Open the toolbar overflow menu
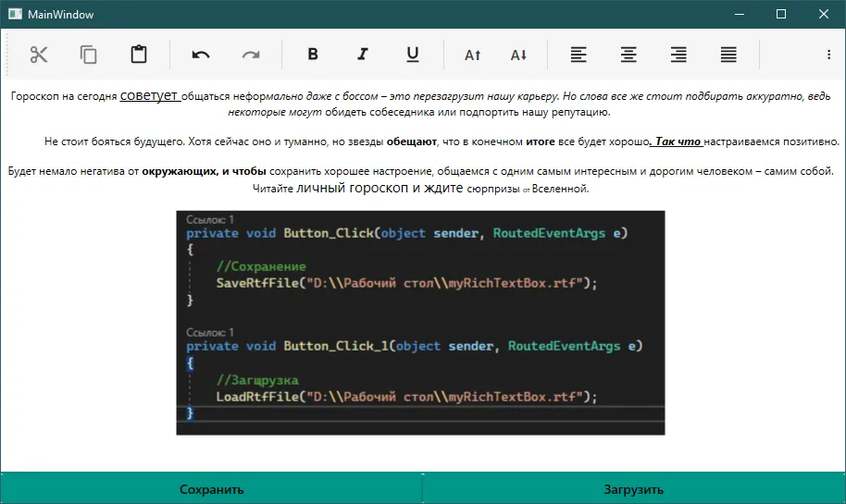The image size is (846, 504). 828,55
